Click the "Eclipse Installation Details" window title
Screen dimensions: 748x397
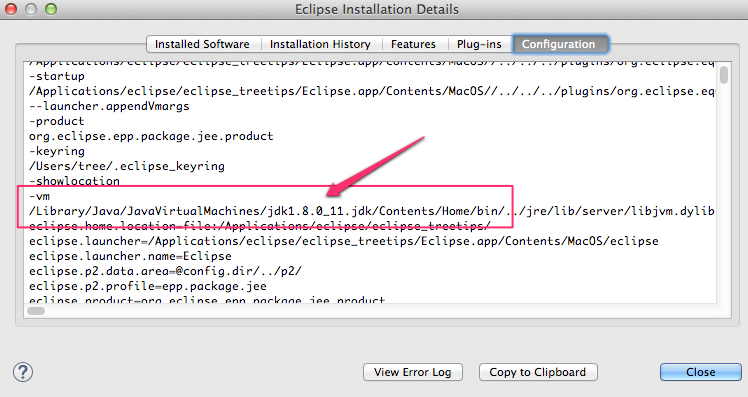tap(377, 9)
